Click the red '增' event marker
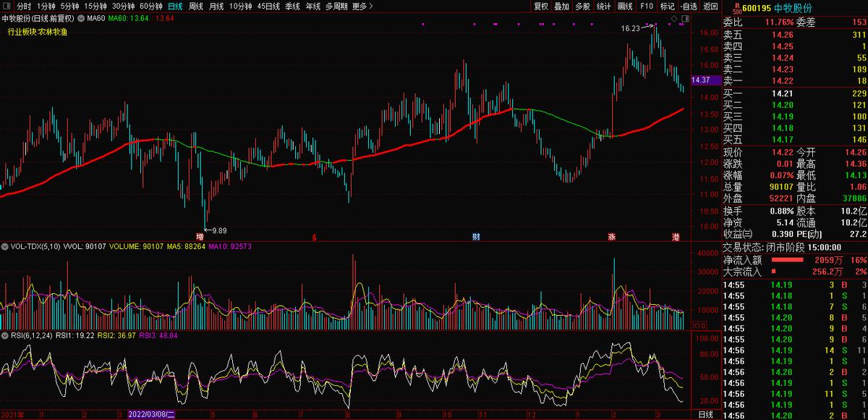This screenshot has width=868, height=420. 200,237
